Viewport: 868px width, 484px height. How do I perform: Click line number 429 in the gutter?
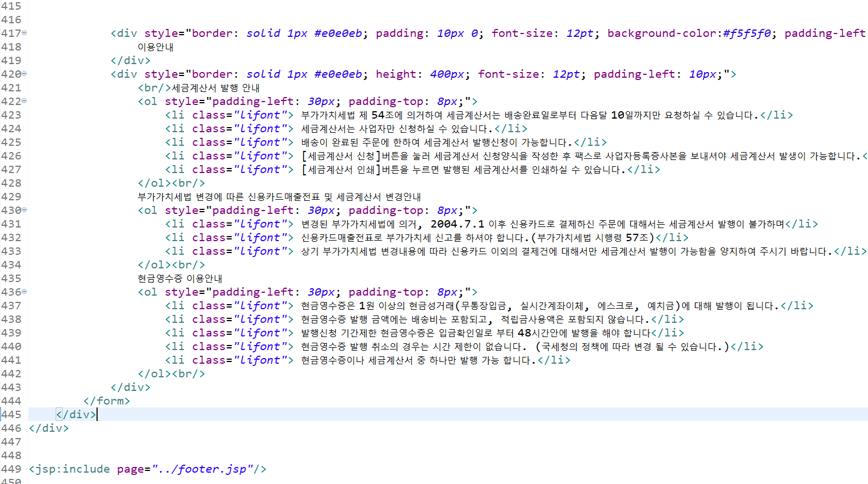(11, 197)
